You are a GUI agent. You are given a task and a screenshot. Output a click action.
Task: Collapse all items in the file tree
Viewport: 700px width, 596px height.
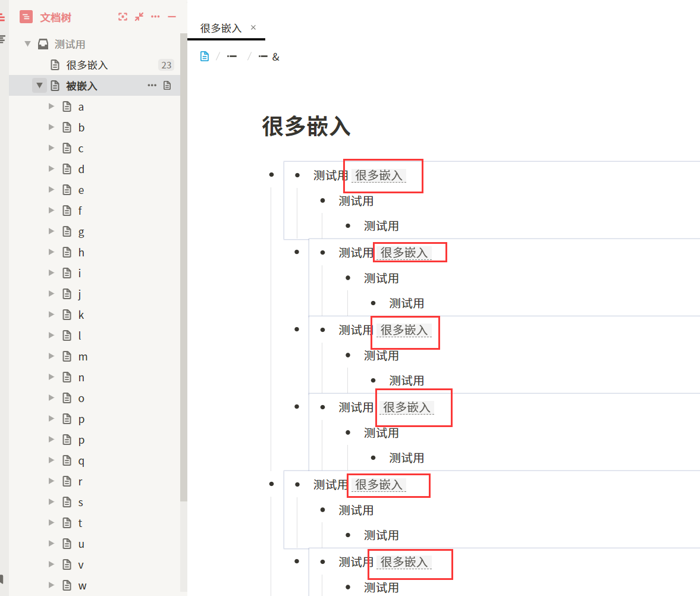(139, 17)
